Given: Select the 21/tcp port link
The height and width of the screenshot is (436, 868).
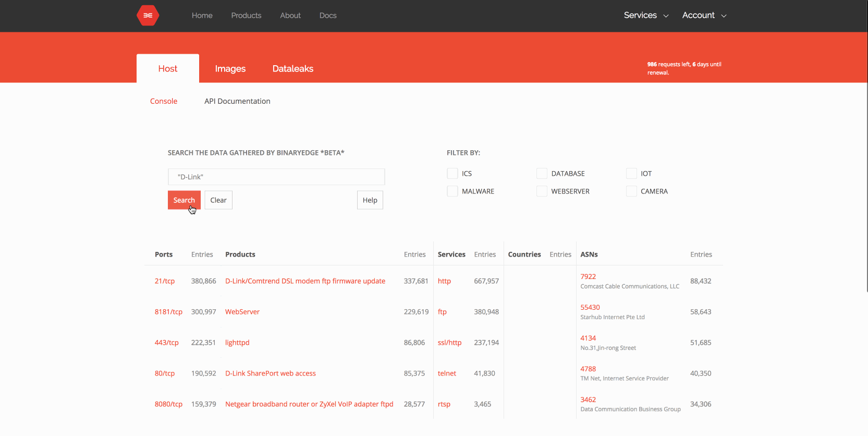Looking at the screenshot, I should point(165,281).
